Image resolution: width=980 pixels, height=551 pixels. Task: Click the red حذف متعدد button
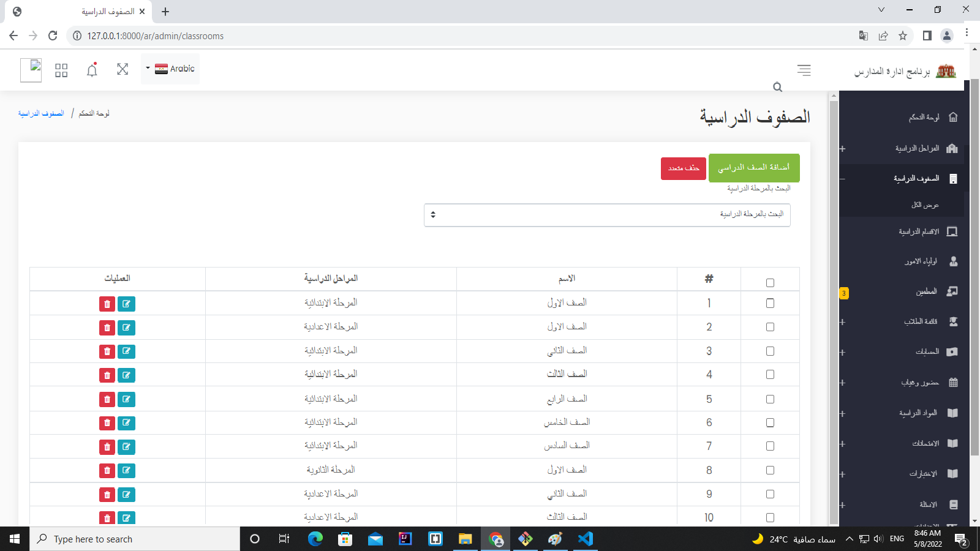pos(683,168)
